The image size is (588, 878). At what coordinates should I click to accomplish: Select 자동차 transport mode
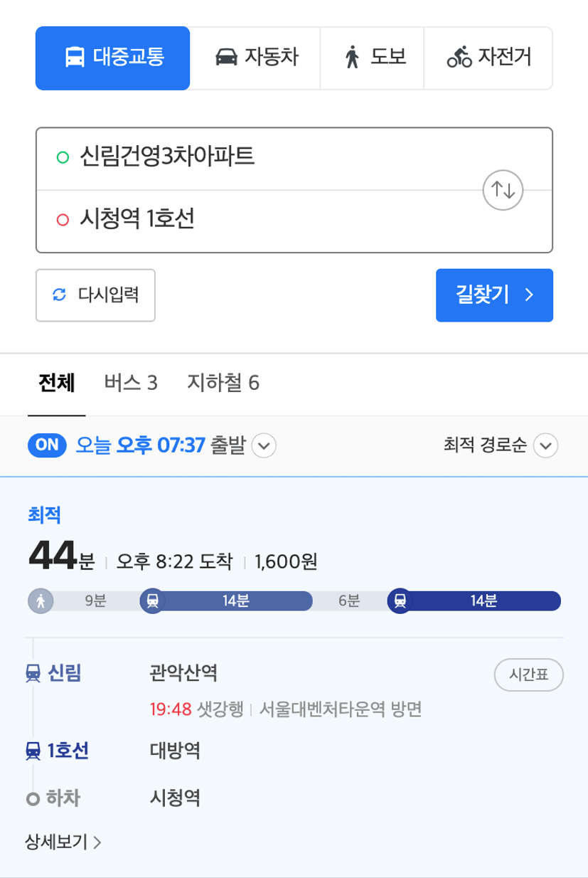[256, 58]
